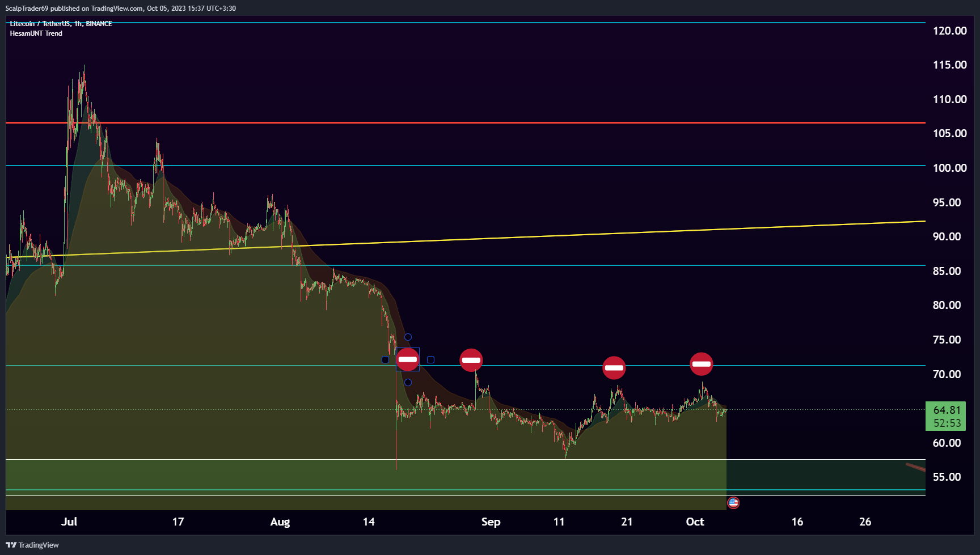Screen dimensions: 980x555
Task: Click the 14 label on time axis
Action: pyautogui.click(x=369, y=522)
